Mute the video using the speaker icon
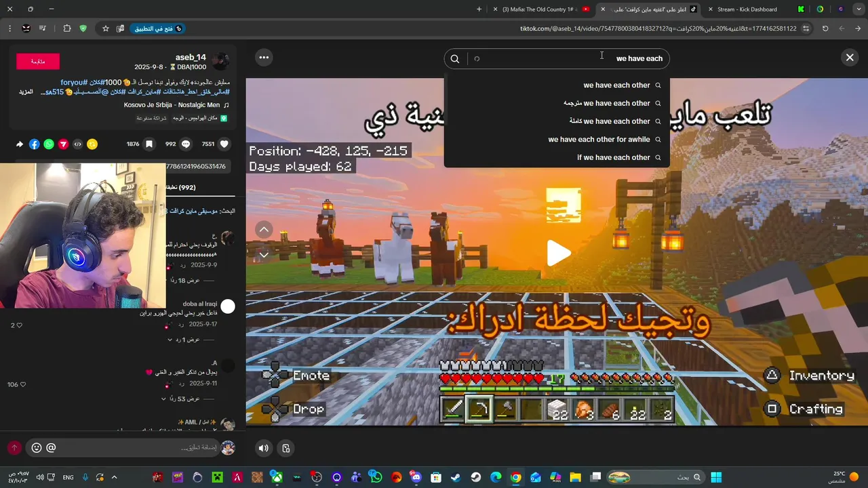Screen dimensions: 868x488 (x=264, y=448)
